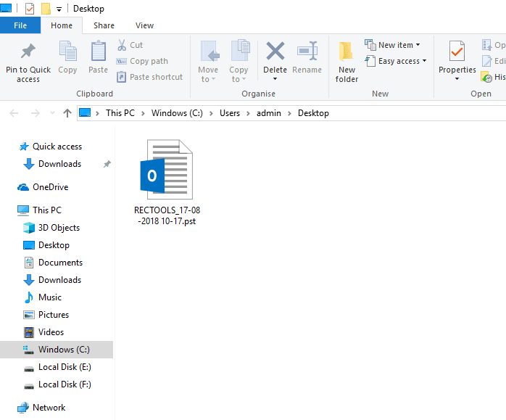Select the Outlook PST file icon
The image size is (506, 420).
pyautogui.click(x=167, y=170)
